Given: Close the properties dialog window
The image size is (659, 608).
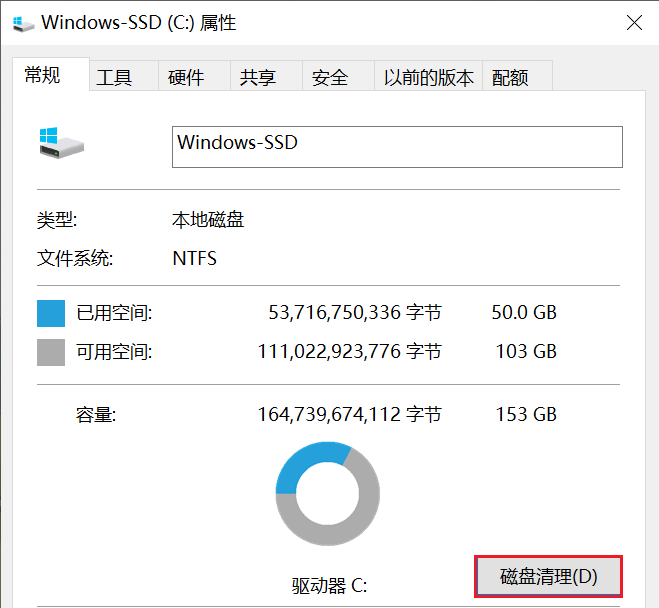Looking at the screenshot, I should click(x=633, y=22).
